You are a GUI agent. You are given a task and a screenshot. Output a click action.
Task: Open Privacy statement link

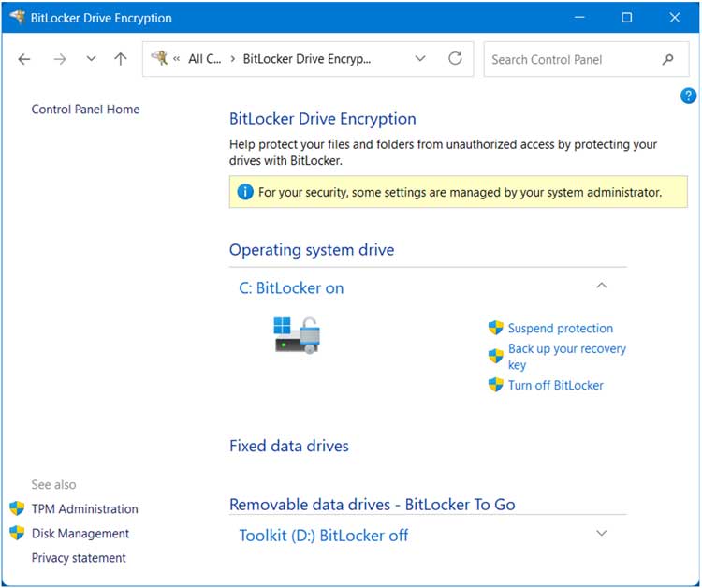point(79,558)
